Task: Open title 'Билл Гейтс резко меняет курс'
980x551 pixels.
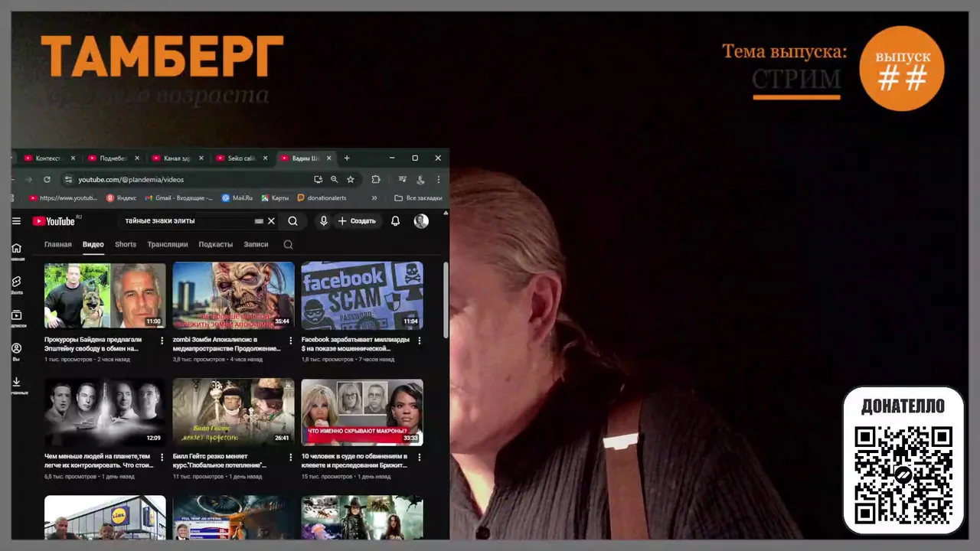Action: pyautogui.click(x=220, y=461)
